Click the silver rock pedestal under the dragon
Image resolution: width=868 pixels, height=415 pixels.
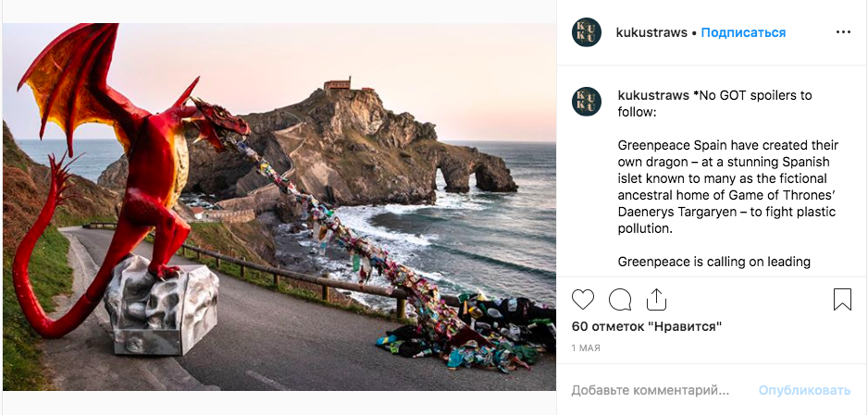(x=162, y=305)
